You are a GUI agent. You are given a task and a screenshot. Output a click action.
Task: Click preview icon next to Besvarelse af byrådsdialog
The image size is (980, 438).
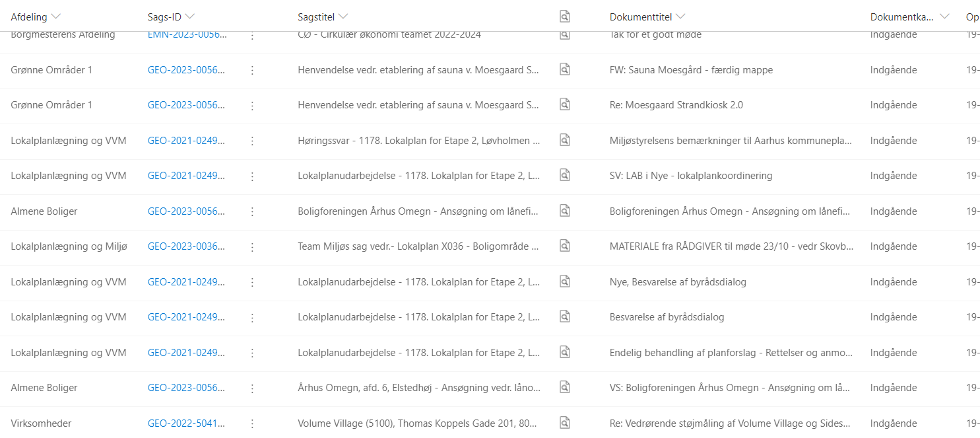pos(565,316)
